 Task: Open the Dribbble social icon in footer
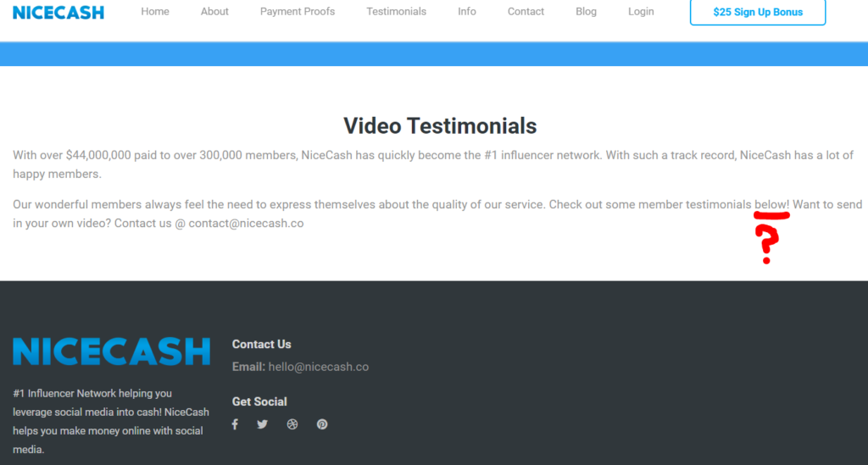(x=292, y=424)
